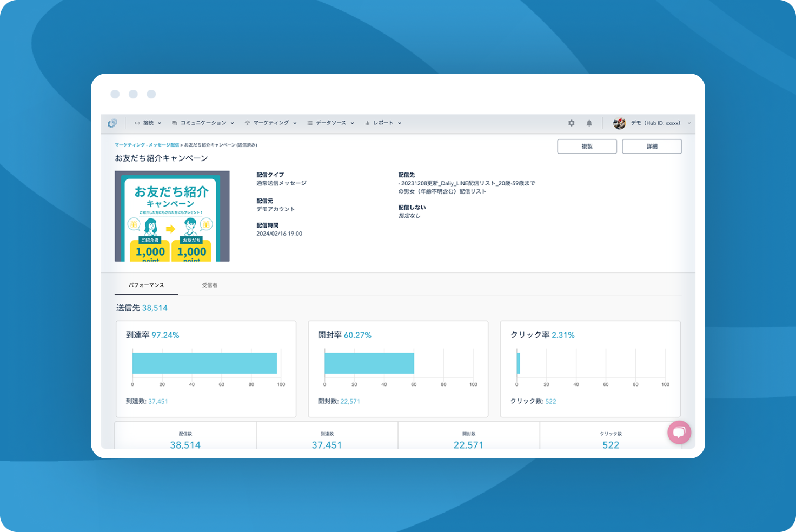Open the Hub ID account dropdown
796x532 pixels.
tap(689, 123)
